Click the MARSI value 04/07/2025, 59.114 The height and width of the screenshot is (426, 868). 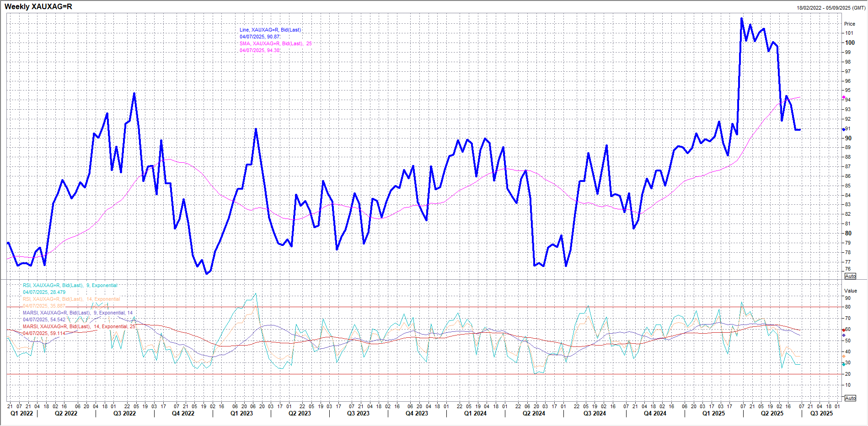click(x=44, y=333)
